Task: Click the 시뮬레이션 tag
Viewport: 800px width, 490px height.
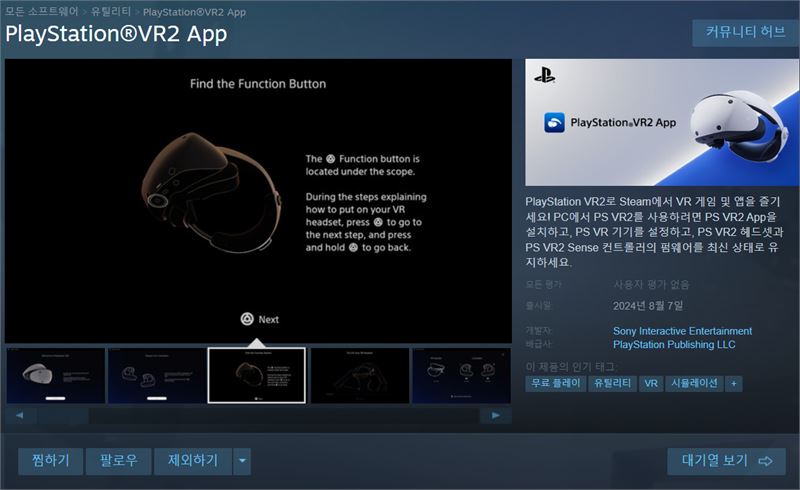Action: (694, 383)
